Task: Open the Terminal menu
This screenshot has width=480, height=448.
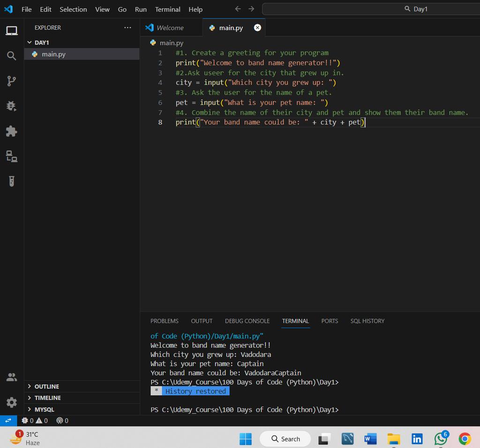Action: [x=167, y=9]
